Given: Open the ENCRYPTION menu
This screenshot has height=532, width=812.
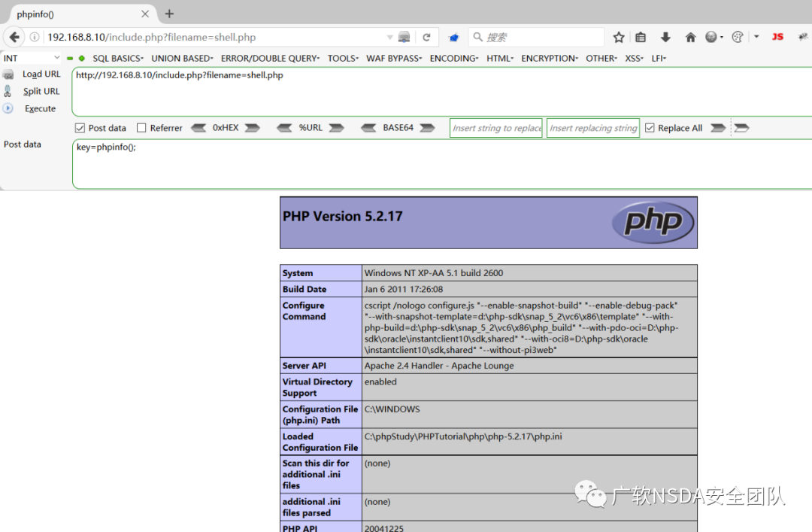Looking at the screenshot, I should click(x=550, y=59).
